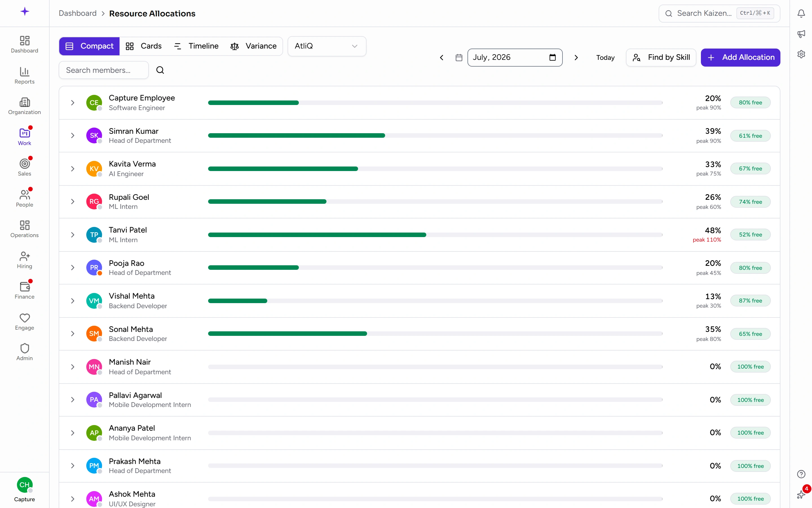
Task: Click name 'Kavita Verma'
Action: (x=132, y=164)
